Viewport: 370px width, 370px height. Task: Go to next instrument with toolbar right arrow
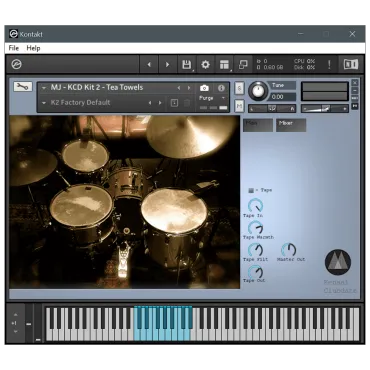coord(167,65)
